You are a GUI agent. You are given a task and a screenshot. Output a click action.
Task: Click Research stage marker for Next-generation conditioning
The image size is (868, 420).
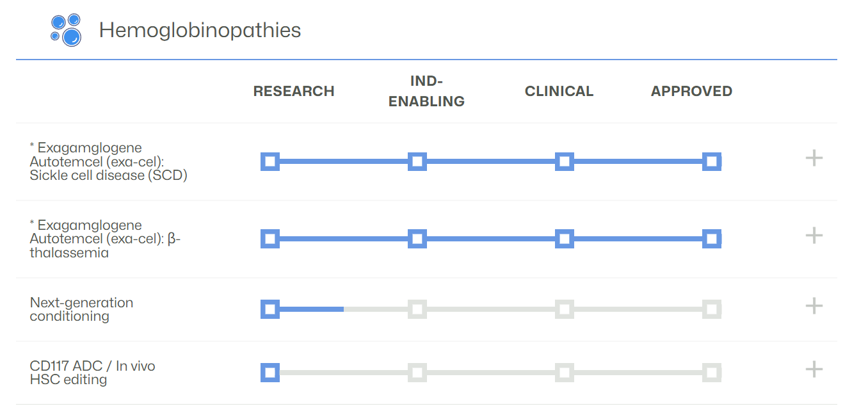coord(270,309)
